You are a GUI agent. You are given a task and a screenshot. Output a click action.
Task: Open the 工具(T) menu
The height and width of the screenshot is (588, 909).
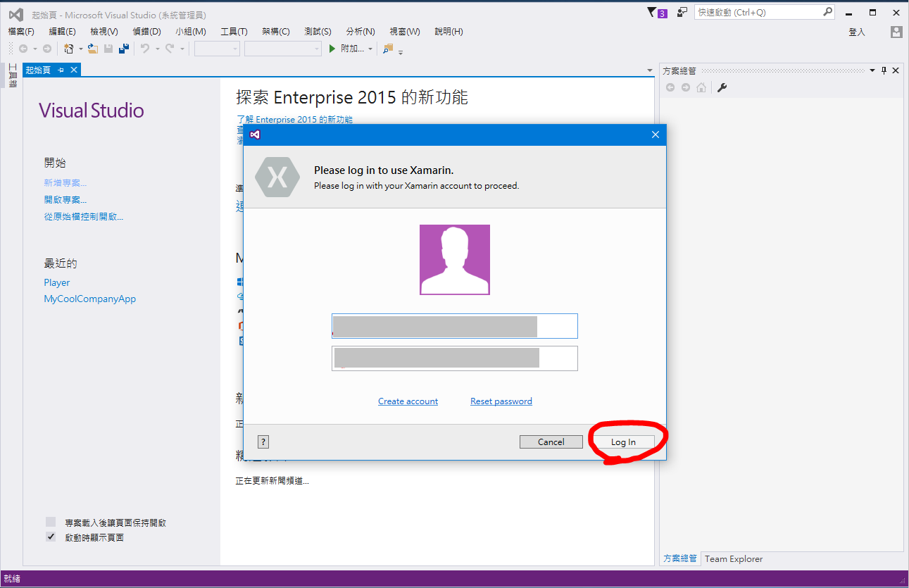pos(234,32)
